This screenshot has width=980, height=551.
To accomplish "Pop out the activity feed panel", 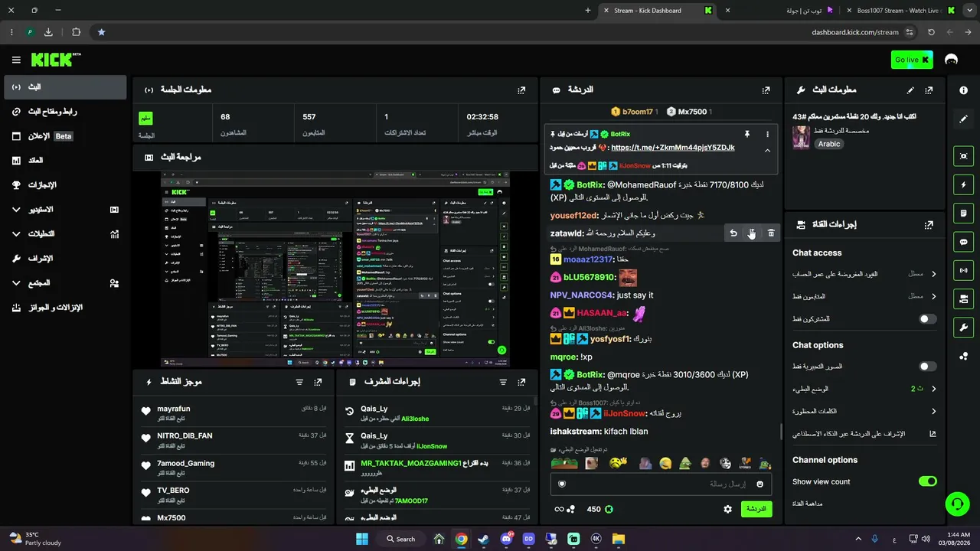I will click(x=318, y=382).
